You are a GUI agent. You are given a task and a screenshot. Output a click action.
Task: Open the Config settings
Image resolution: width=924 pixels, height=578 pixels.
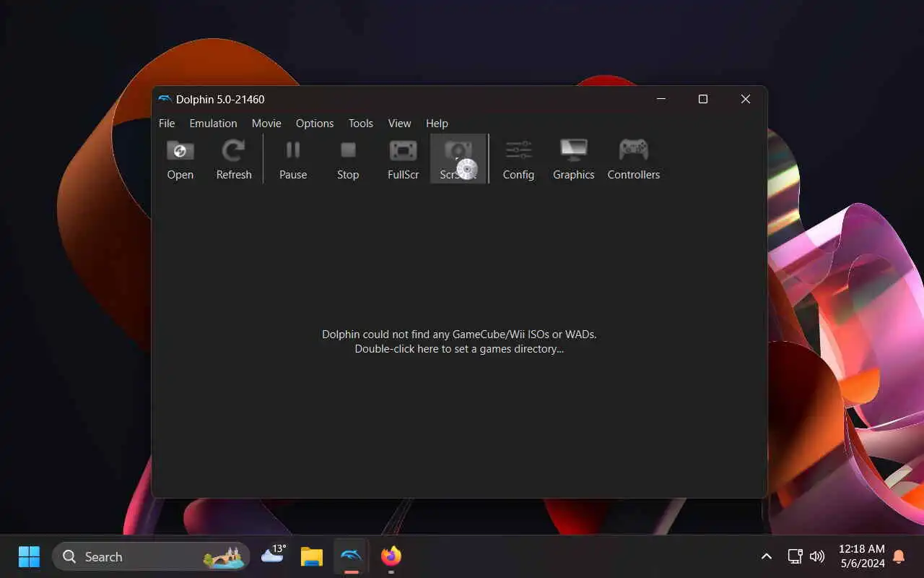coord(518,159)
